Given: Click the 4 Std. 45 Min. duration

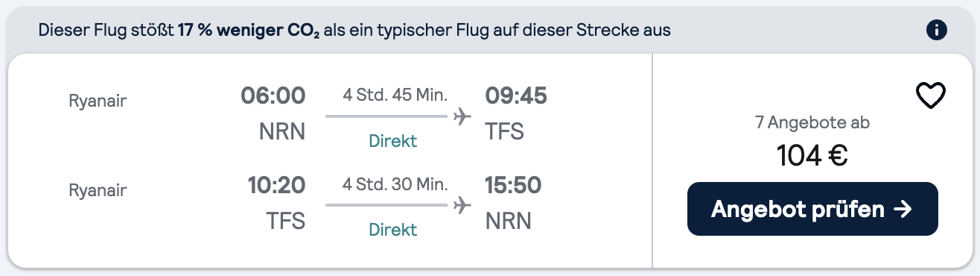Looking at the screenshot, I should 395,95.
